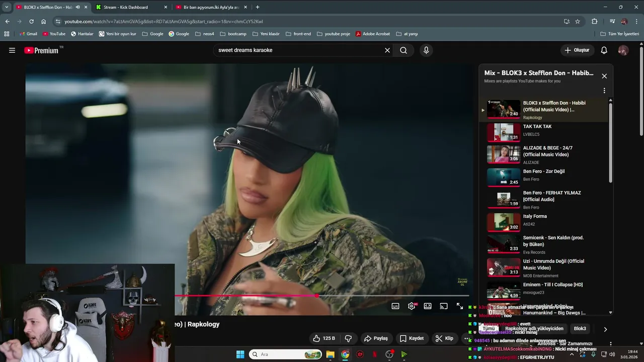Viewport: 644px width, 362px height.
Task: Open the front-end bookmarks folder
Action: 298,34
